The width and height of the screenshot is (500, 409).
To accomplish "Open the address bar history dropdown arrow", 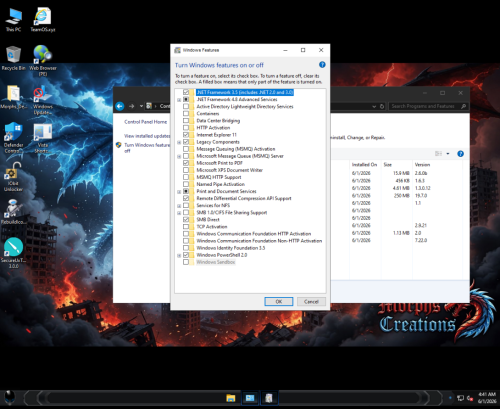I will pyautogui.click(x=374, y=106).
